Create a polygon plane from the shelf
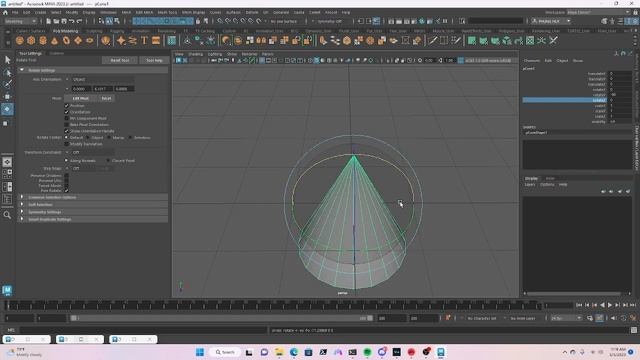This screenshot has width=640, height=360. click(x=78, y=40)
